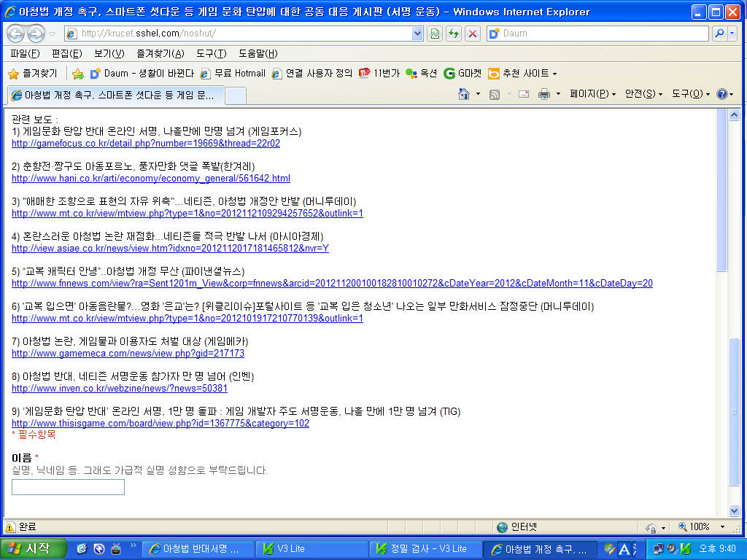
Task: Select the 아청법 개정 촉구 browser tab
Action: pos(116,96)
